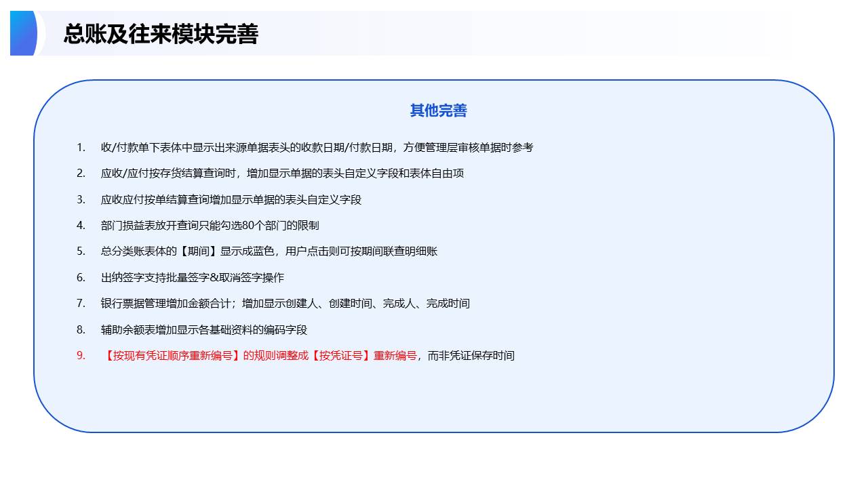Select the list number 3.
The image size is (868, 488).
[81, 199]
